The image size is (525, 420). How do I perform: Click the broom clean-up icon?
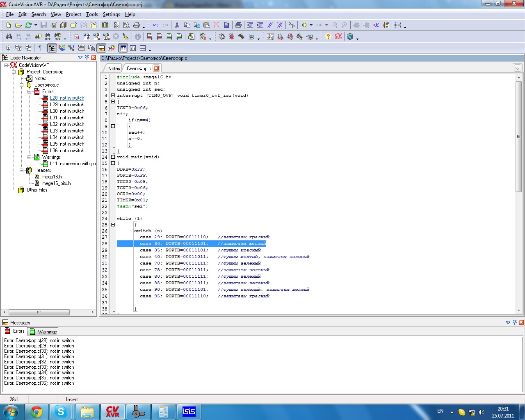coord(126,37)
